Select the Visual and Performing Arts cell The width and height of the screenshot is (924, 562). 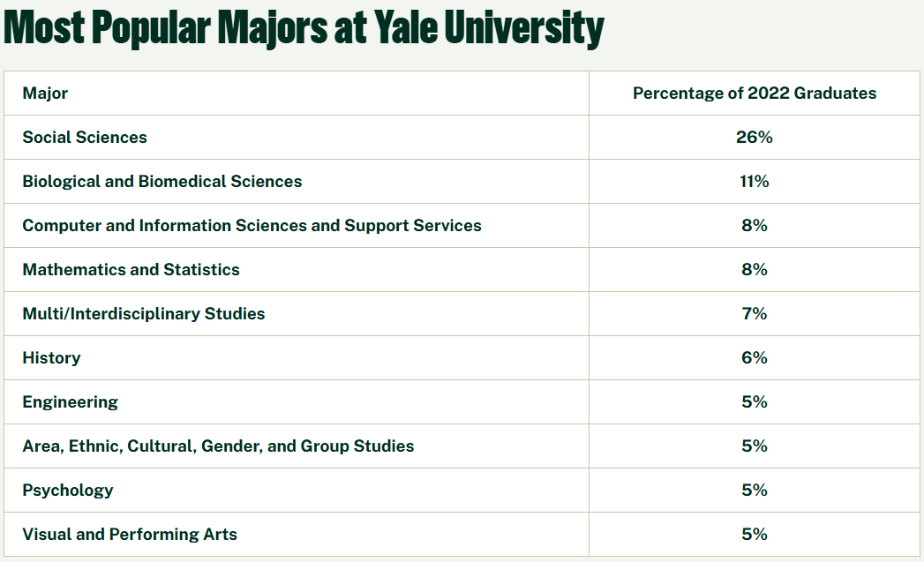130,535
